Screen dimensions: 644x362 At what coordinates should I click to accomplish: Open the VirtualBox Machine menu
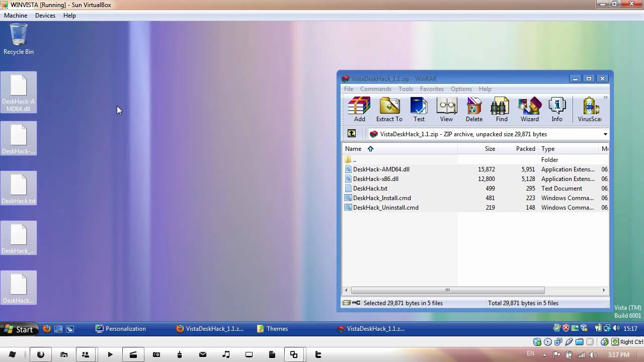tap(16, 16)
